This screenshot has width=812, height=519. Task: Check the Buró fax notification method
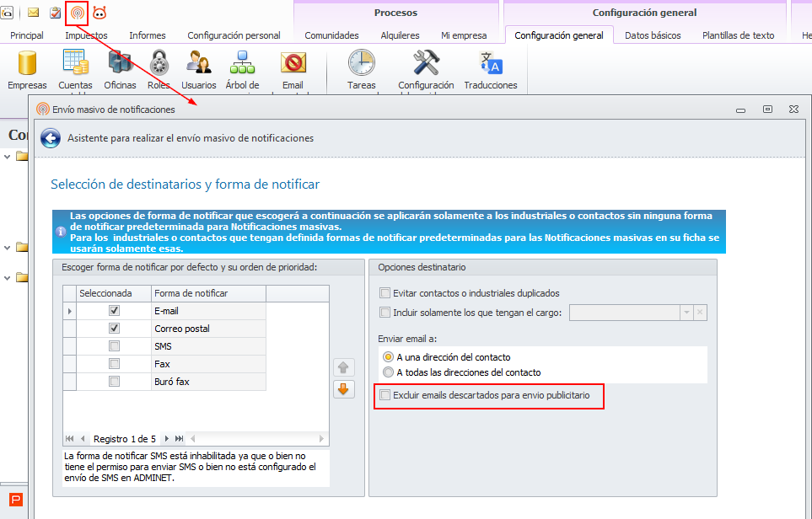tap(115, 382)
